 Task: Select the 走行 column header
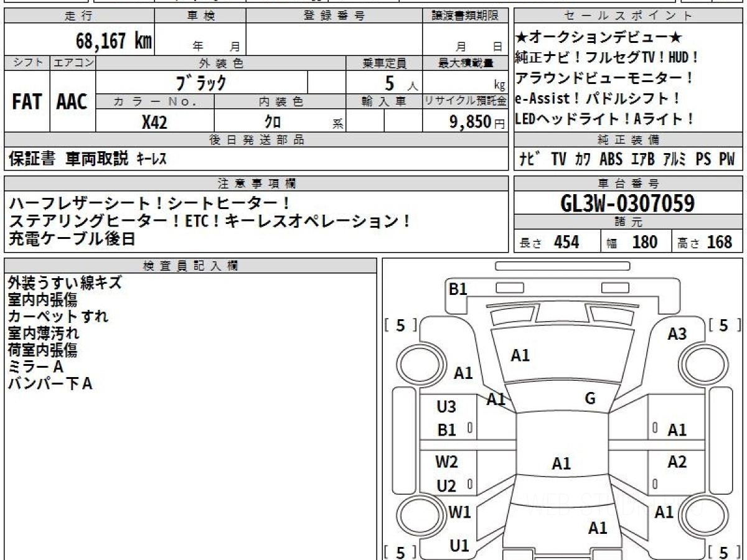point(79,16)
